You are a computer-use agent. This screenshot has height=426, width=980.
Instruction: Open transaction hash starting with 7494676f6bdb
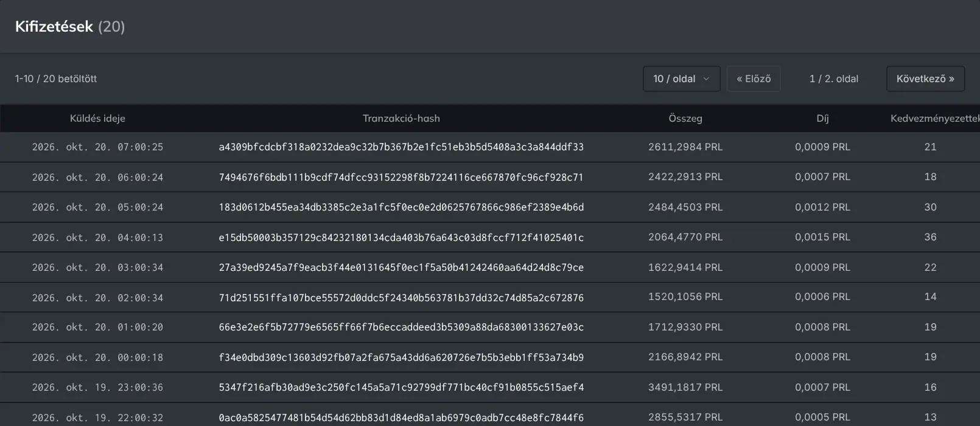pyautogui.click(x=401, y=178)
